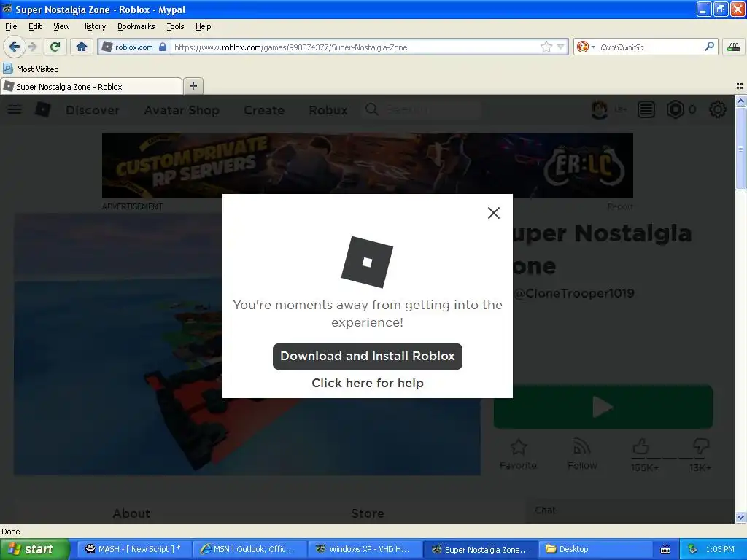
Task: Like the game with thumbs up
Action: [640, 447]
